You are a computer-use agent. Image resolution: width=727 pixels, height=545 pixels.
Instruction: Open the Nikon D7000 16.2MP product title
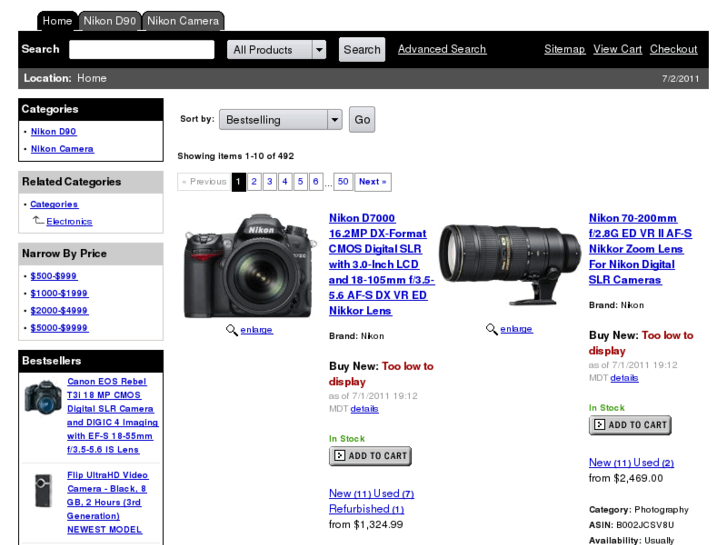381,264
